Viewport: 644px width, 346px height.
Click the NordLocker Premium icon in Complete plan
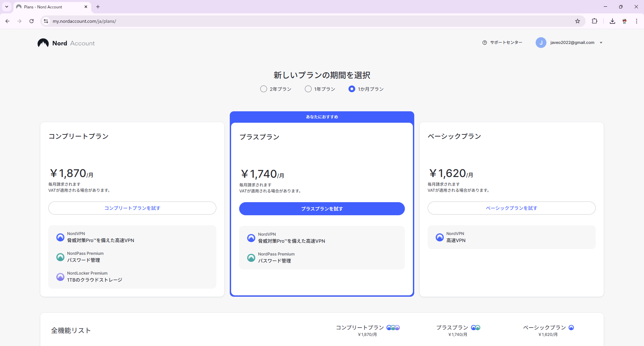pos(60,277)
